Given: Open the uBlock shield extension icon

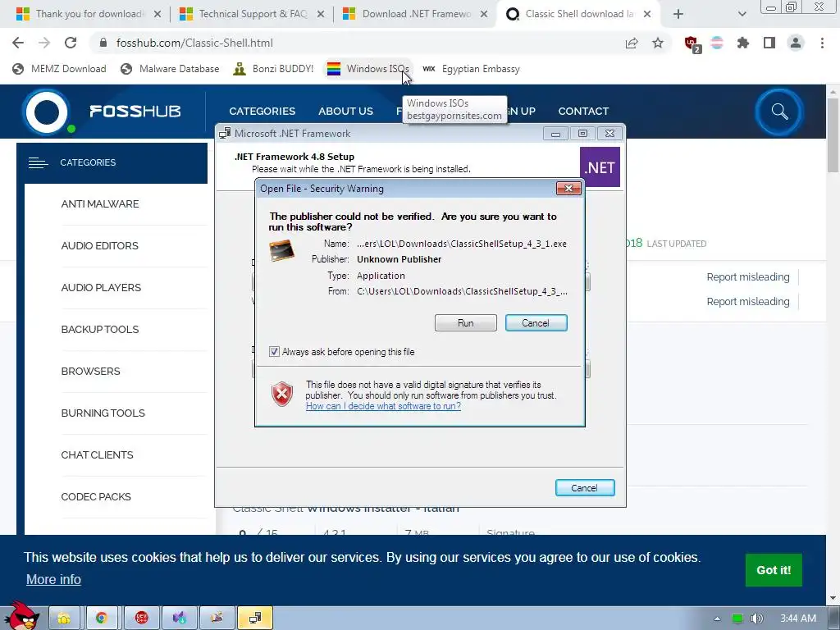Looking at the screenshot, I should tap(692, 44).
